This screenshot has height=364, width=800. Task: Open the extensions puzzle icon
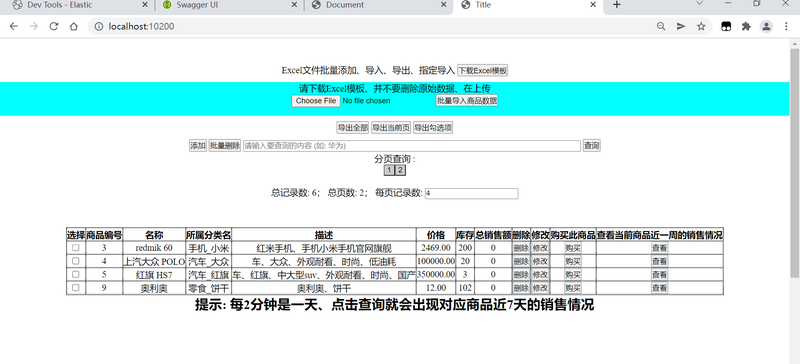(x=746, y=27)
